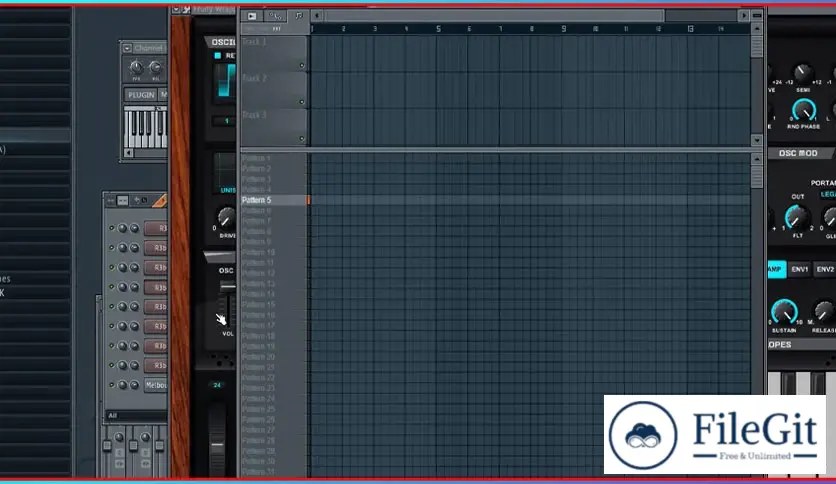Toggle the Melbou channel mute LED
The height and width of the screenshot is (484, 836).
pos(111,384)
